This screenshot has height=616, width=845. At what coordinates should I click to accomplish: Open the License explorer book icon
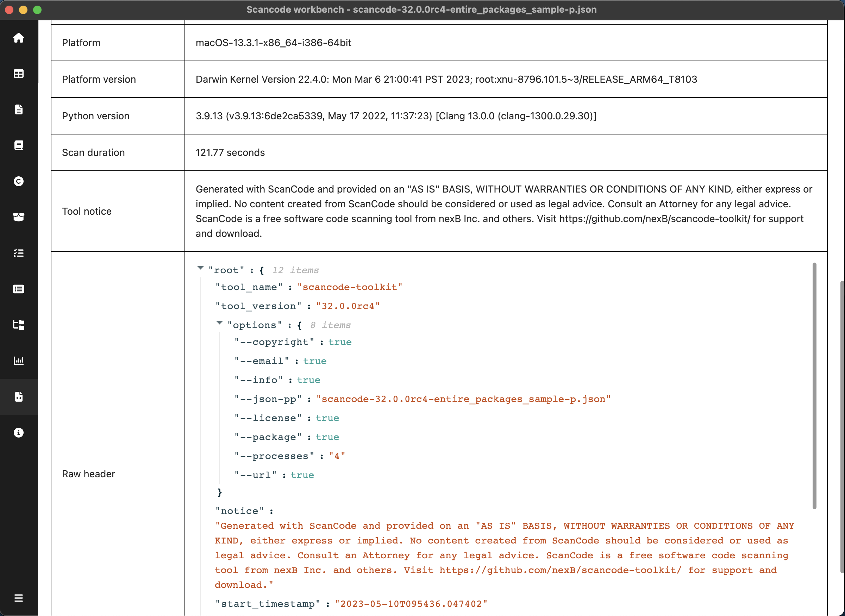(19, 145)
